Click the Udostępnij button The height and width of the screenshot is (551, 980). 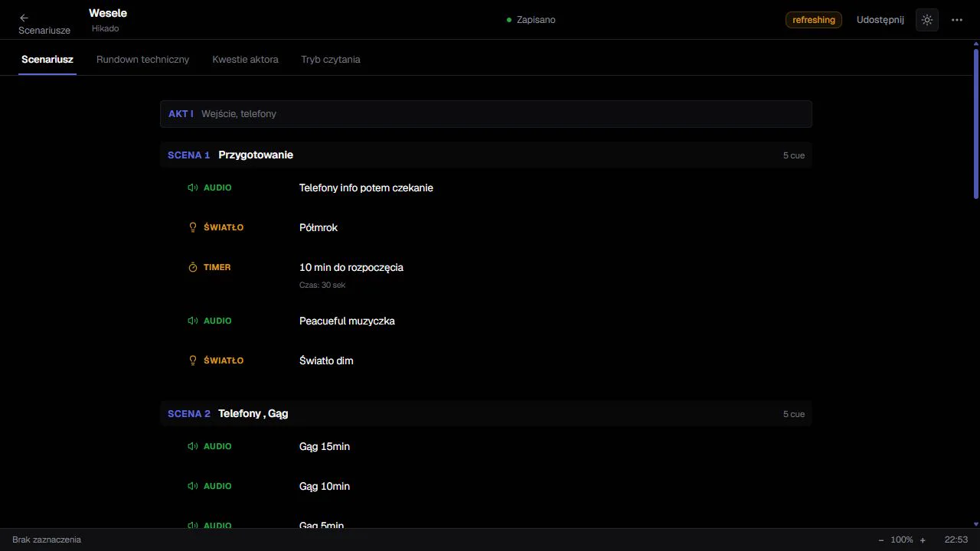(x=880, y=20)
